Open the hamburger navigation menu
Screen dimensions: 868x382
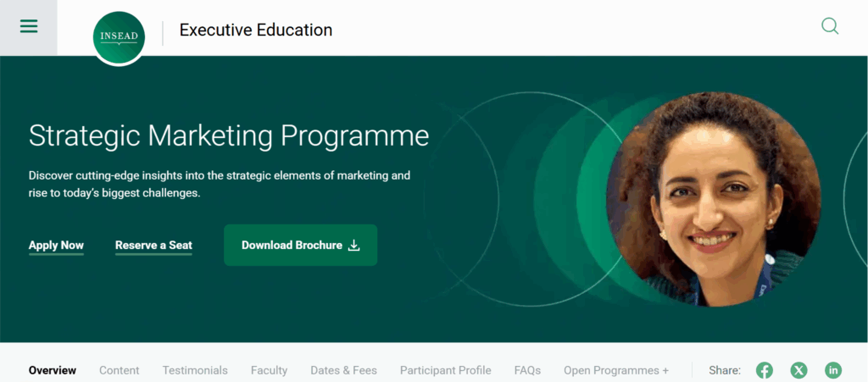pos(29,26)
